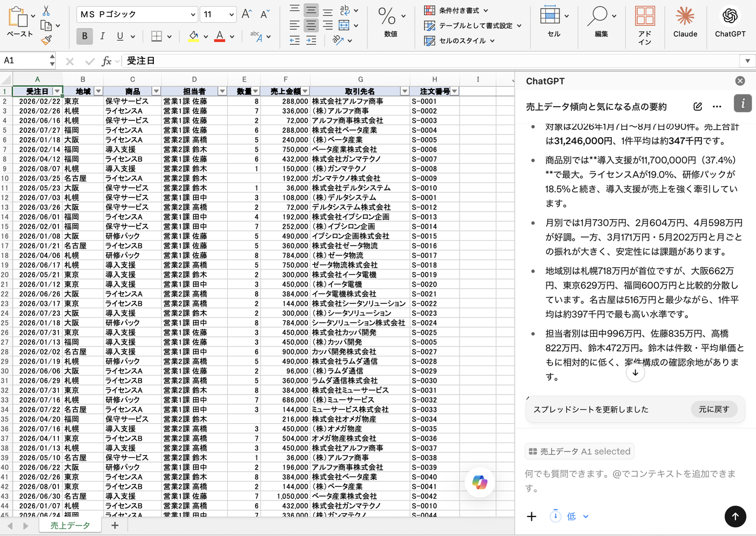Click the ChatGPT add-in ribbon icon
The image size is (756, 536).
click(x=730, y=16)
